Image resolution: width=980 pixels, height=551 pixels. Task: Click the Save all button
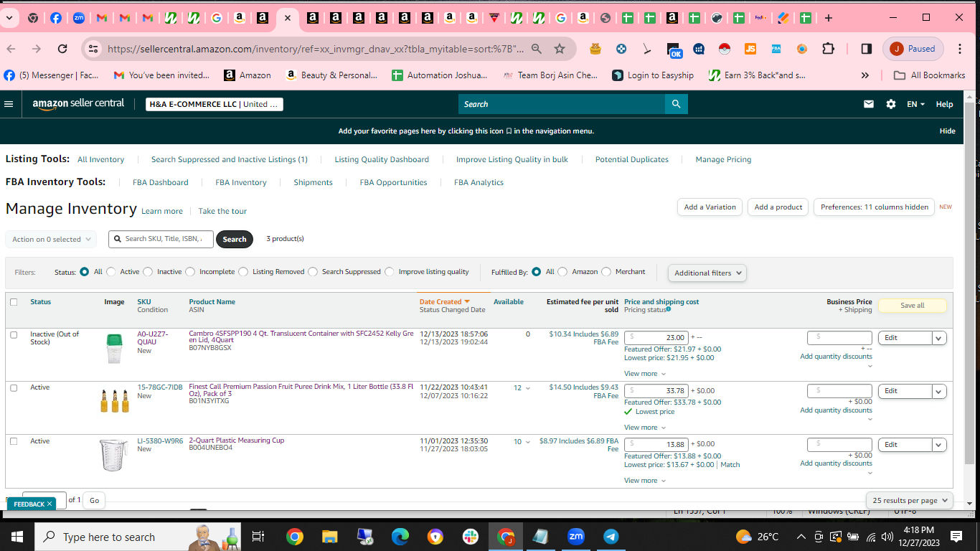pyautogui.click(x=912, y=306)
